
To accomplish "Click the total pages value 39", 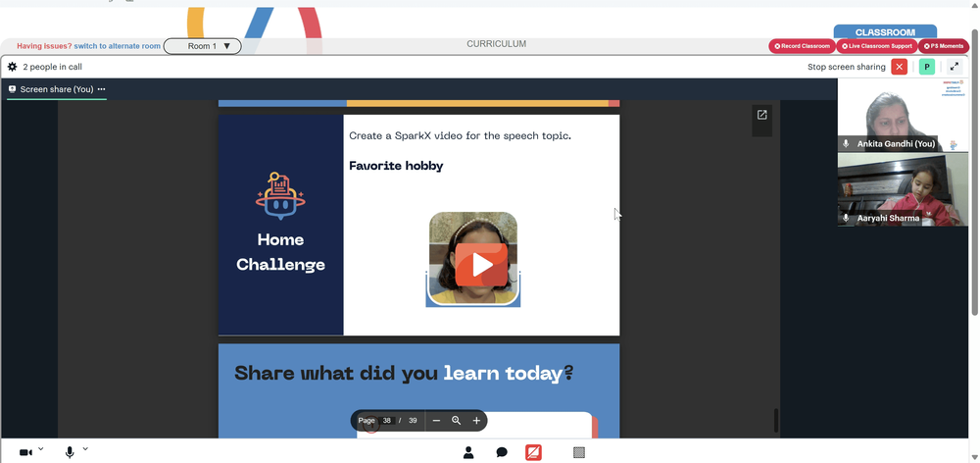I will pyautogui.click(x=413, y=421).
